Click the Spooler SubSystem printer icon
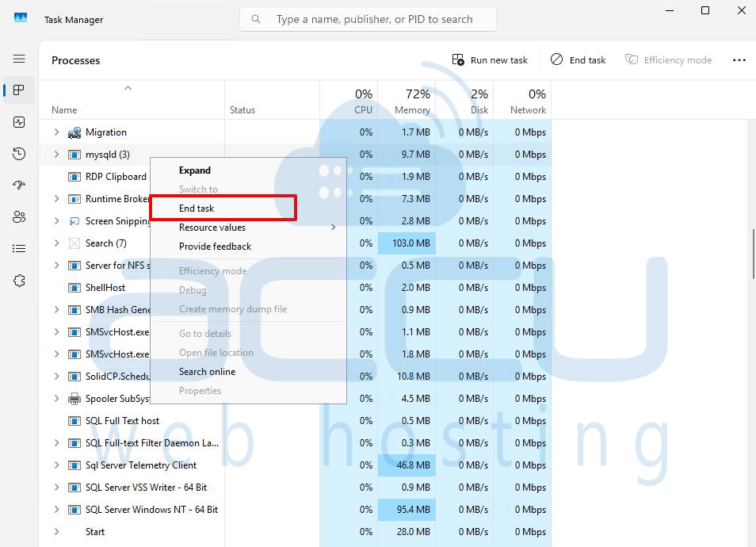 pos(74,399)
